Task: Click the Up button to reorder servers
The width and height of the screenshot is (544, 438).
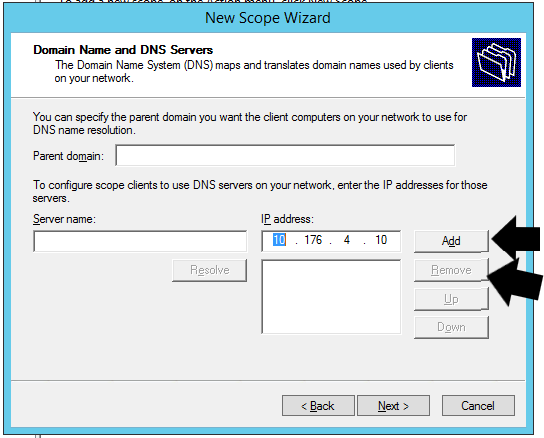Action: click(451, 299)
